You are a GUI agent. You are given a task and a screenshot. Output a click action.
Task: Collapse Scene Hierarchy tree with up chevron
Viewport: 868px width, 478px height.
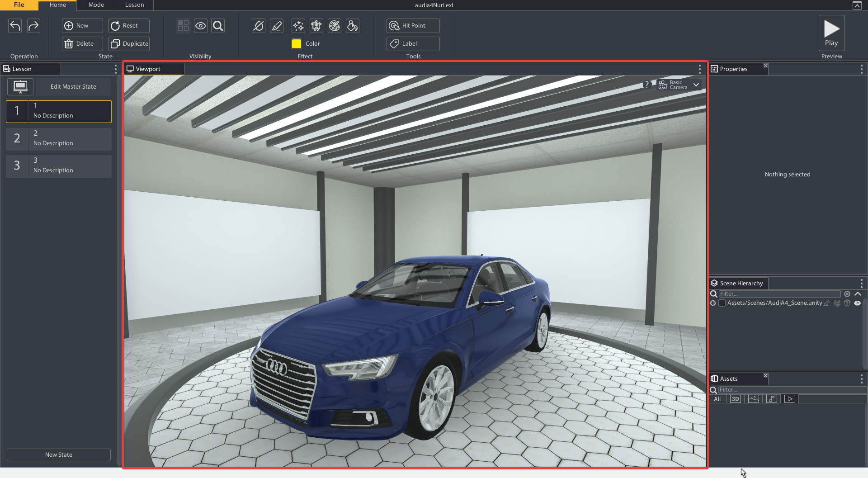click(x=858, y=294)
